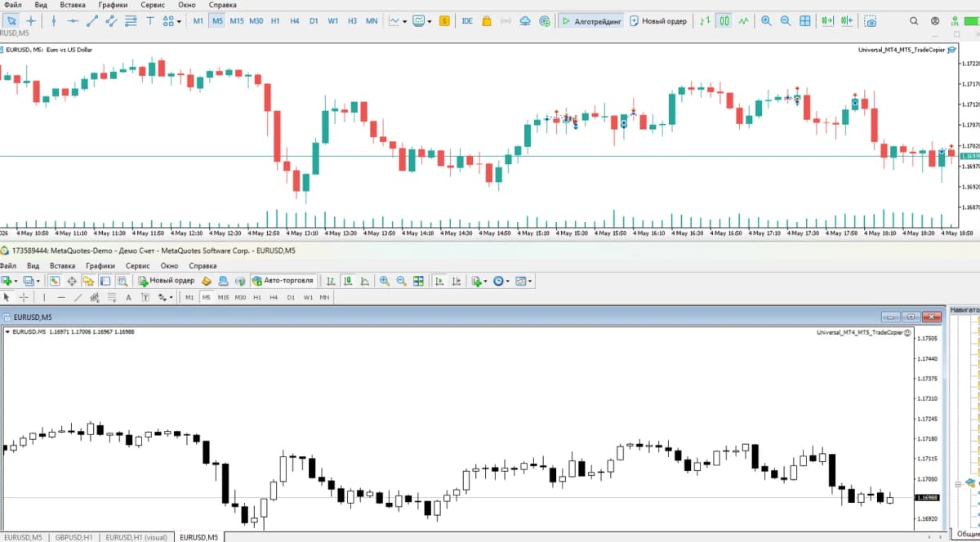Screen dimensions: 980x542
Task: Switch MT4 chart to H4 timeframe
Action: (274, 297)
